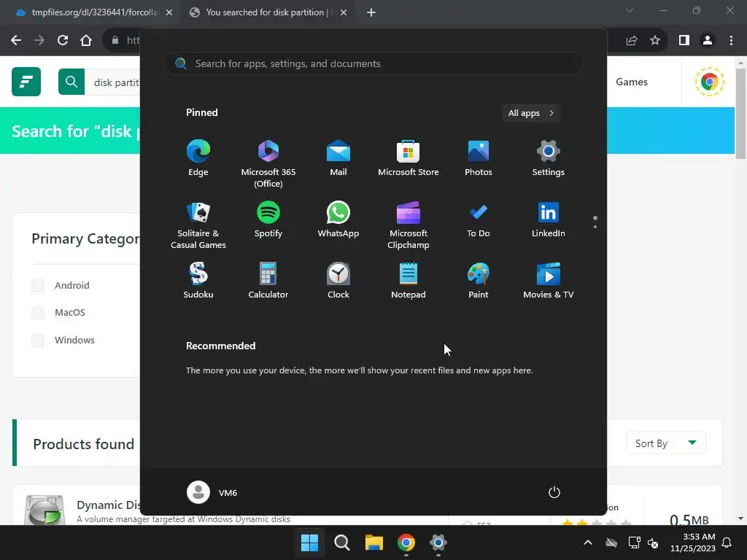The image size is (747, 560).
Task: Expand the Sort By dropdown
Action: tap(665, 443)
